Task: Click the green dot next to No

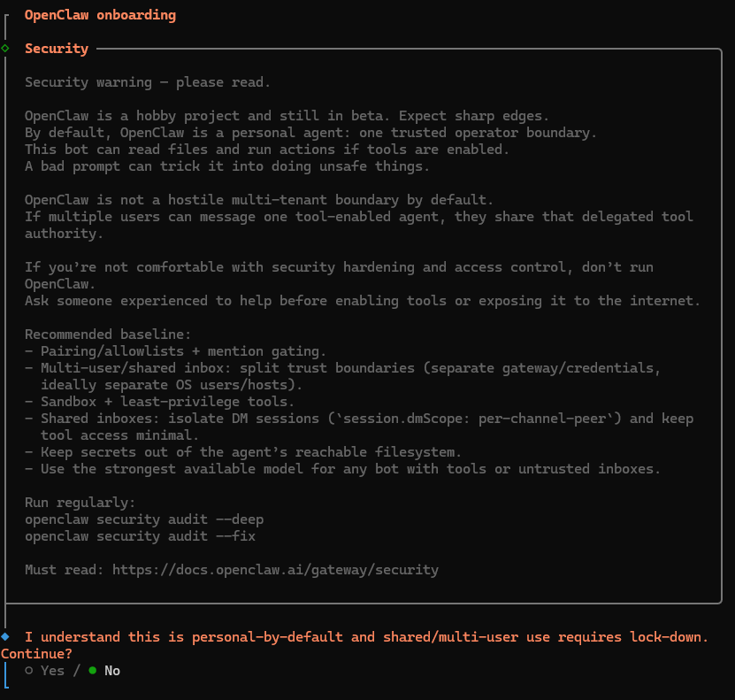Action: 93,671
